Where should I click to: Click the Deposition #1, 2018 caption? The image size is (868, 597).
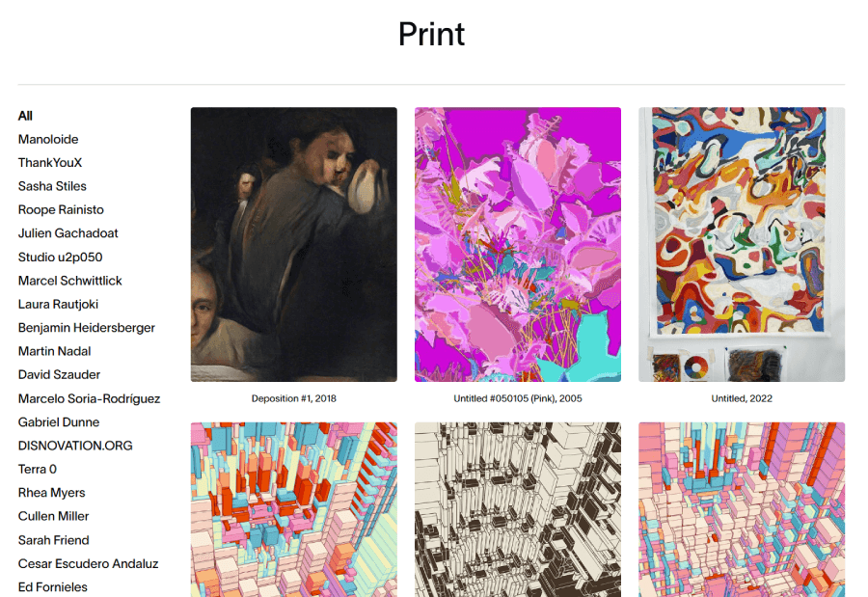[x=294, y=398]
